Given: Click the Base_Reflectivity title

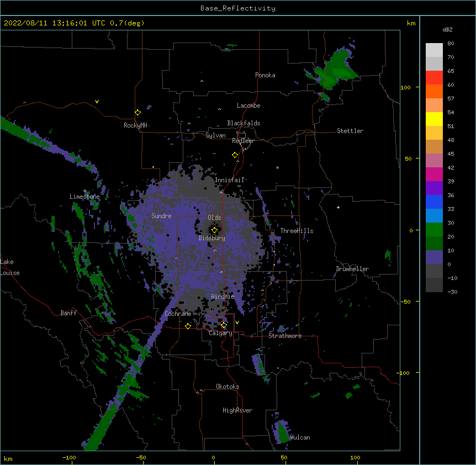Looking at the screenshot, I should pyautogui.click(x=238, y=8).
